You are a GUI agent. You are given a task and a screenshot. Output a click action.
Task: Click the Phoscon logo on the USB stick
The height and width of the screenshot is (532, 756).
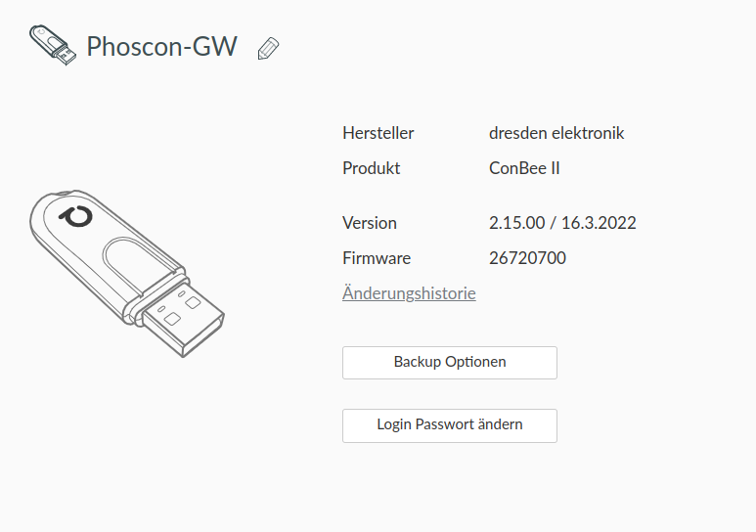(72, 216)
